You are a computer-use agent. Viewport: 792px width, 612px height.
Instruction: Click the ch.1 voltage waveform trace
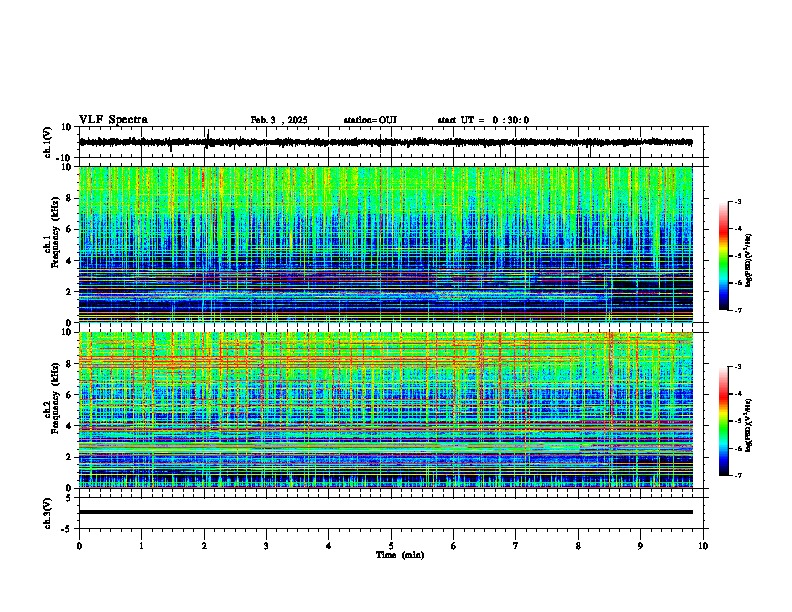point(385,142)
